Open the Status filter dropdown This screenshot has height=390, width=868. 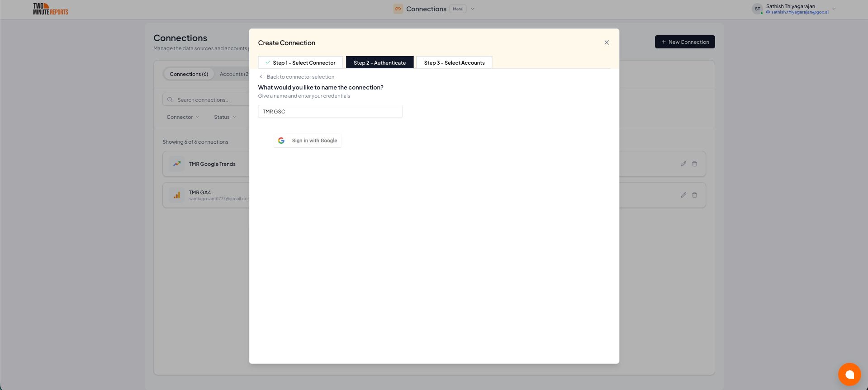point(225,117)
